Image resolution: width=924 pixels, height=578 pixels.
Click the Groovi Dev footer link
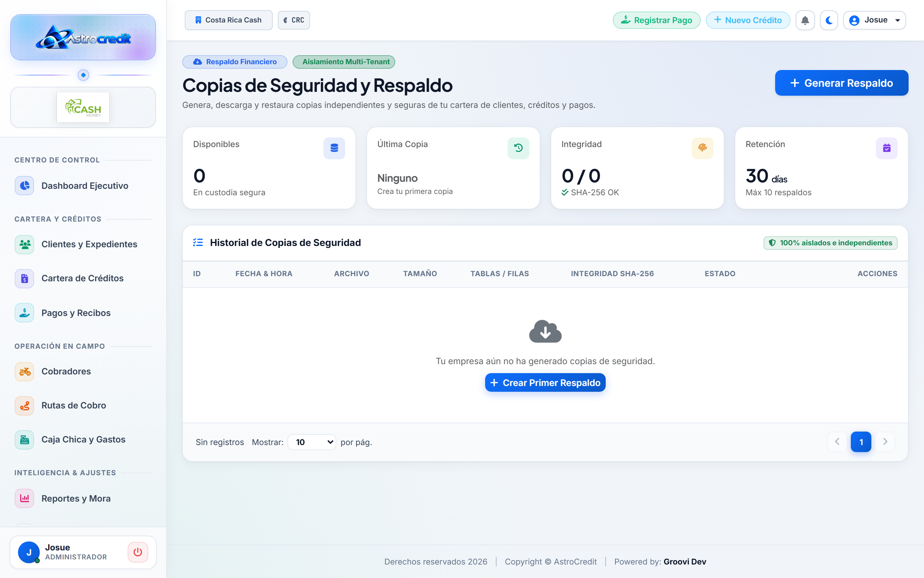685,562
